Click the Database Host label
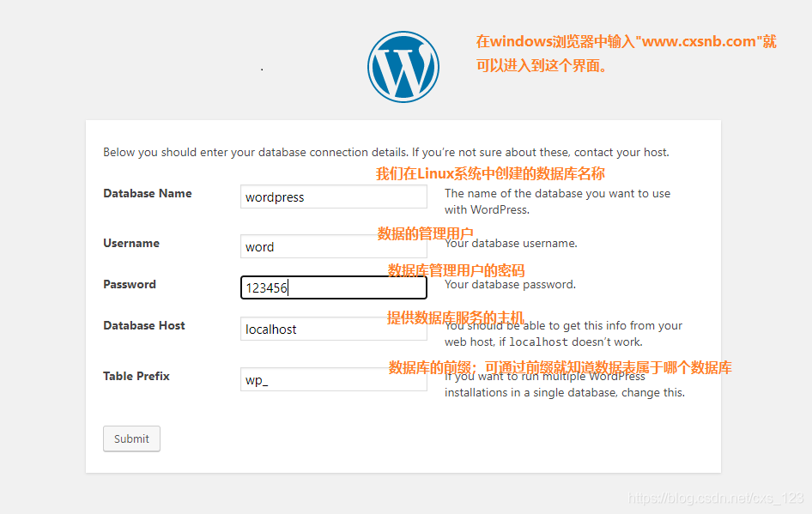812x514 pixels. pos(144,325)
